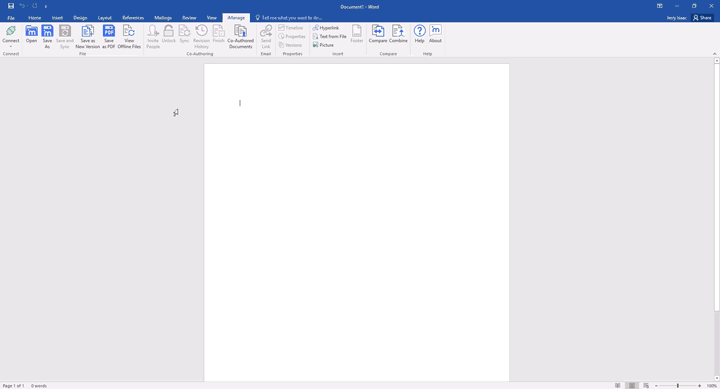Click the word count in status bar
Image resolution: width=720 pixels, height=389 pixels.
pyautogui.click(x=39, y=386)
